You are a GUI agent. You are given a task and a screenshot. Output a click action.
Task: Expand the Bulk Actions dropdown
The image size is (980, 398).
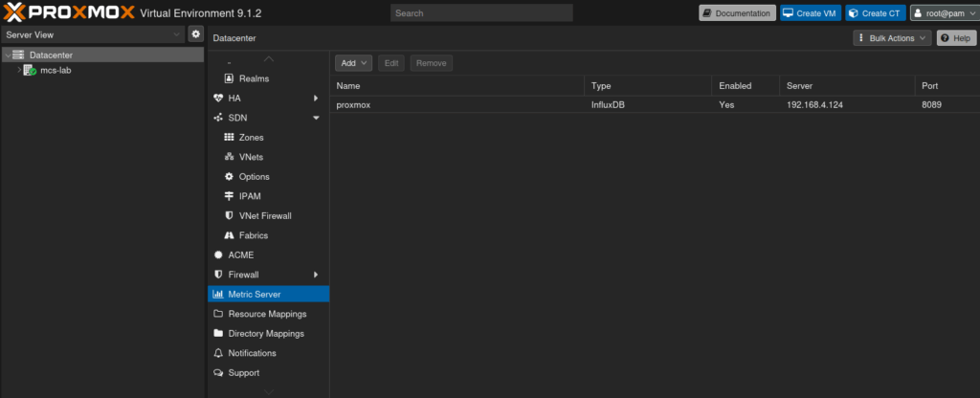point(891,38)
